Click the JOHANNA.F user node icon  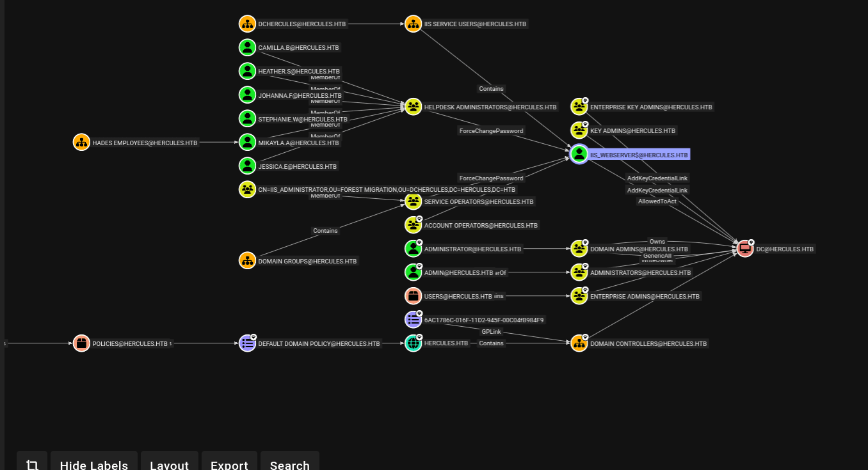point(247,95)
